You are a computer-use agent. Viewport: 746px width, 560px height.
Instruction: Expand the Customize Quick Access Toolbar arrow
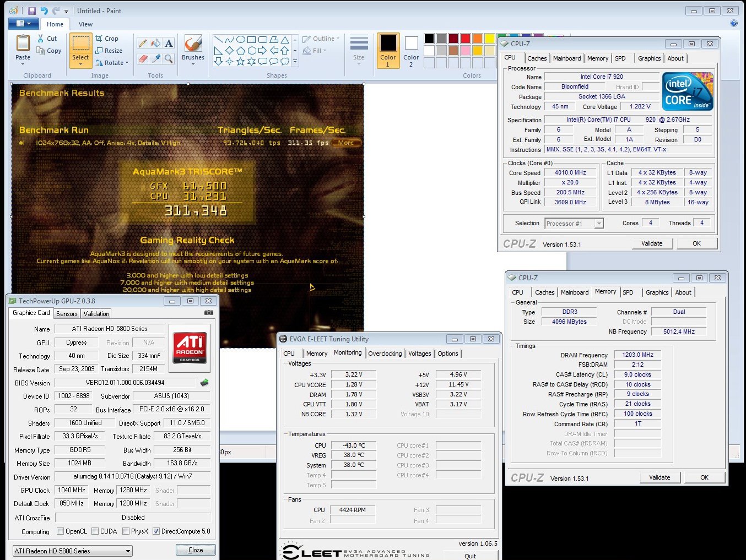[66, 11]
